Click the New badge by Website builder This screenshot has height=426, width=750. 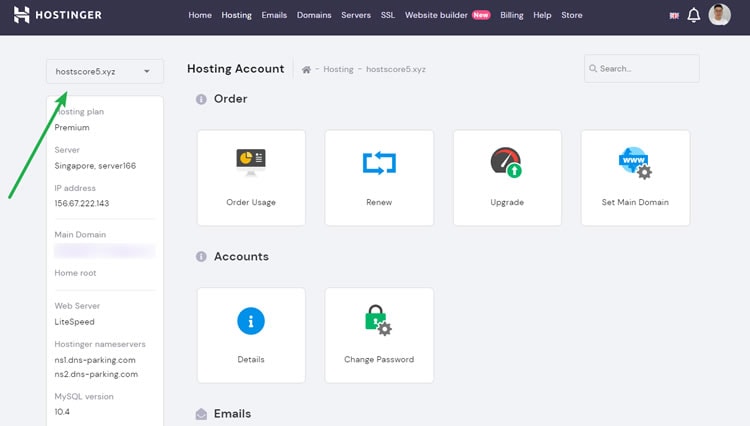click(x=481, y=15)
